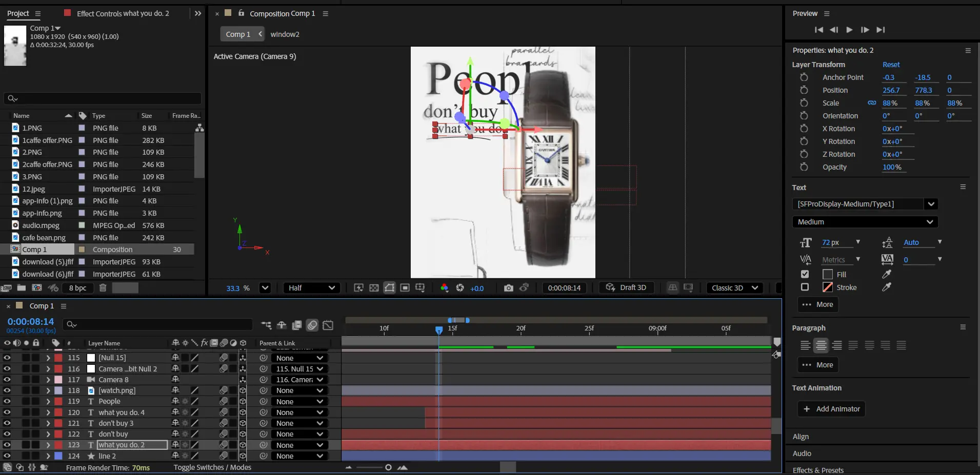Jump to first frame in Preview
Screen dimensions: 980x475
pos(819,30)
